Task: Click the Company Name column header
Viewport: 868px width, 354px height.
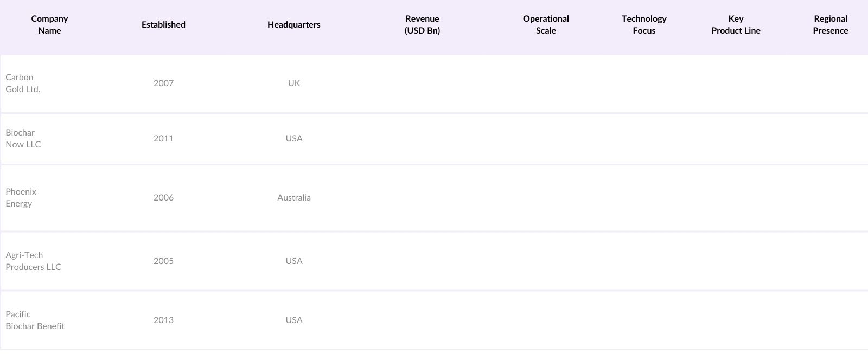Action: [x=49, y=25]
